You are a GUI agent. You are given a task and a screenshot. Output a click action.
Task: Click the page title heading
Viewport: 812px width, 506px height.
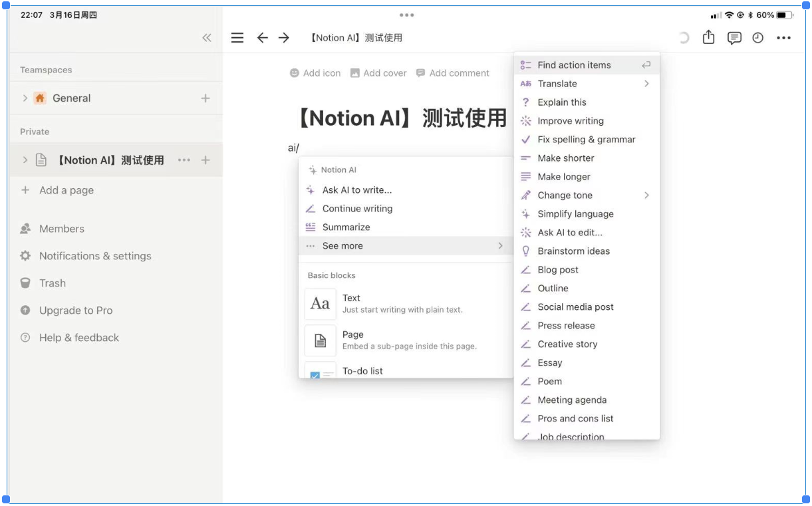point(399,118)
